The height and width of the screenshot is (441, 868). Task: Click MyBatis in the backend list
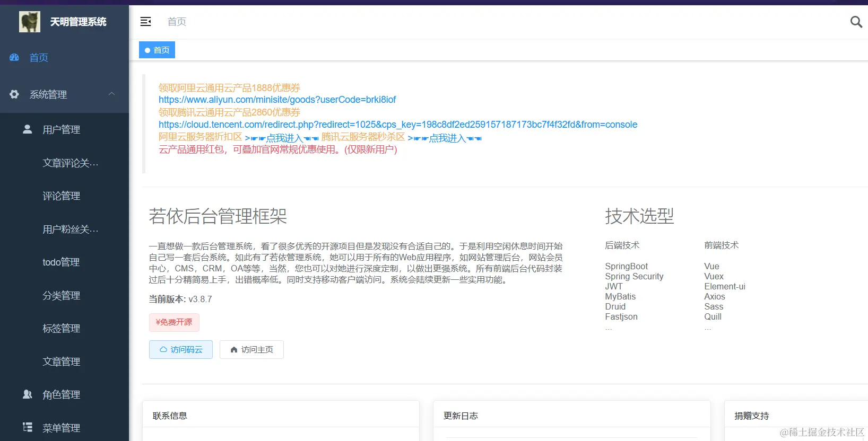[620, 296]
